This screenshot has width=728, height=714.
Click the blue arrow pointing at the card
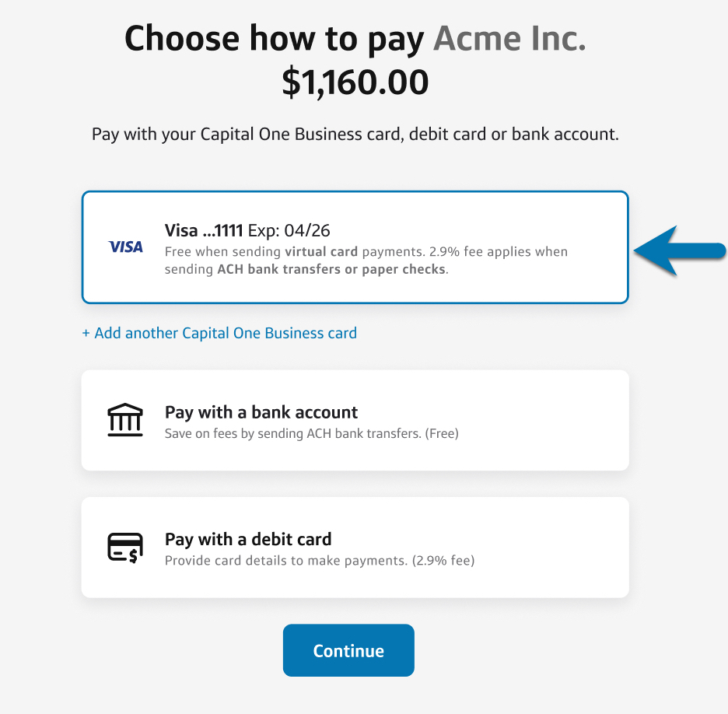(682, 250)
